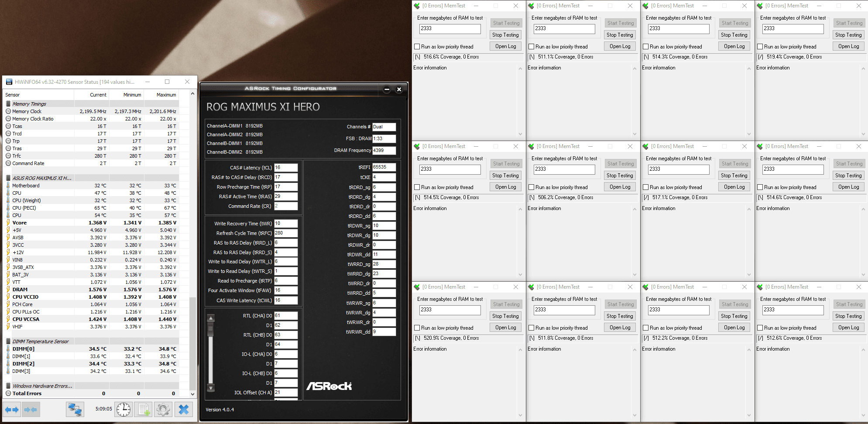The width and height of the screenshot is (868, 424).
Task: Click Minimum column header in HWiNFO
Action: click(x=127, y=95)
